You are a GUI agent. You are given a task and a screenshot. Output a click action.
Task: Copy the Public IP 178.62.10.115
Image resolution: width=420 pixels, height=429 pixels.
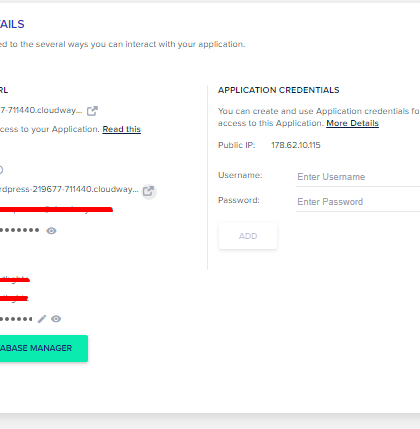[296, 145]
